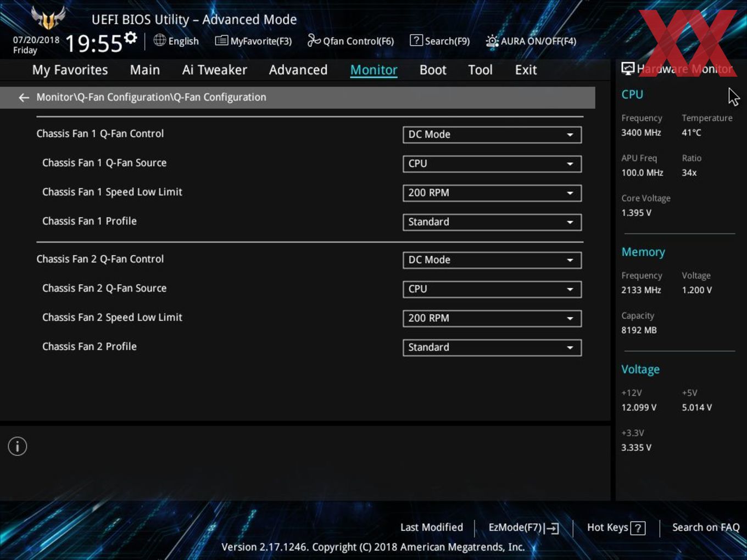This screenshot has width=747, height=560.
Task: Switch to the Advanced tab
Action: [298, 70]
